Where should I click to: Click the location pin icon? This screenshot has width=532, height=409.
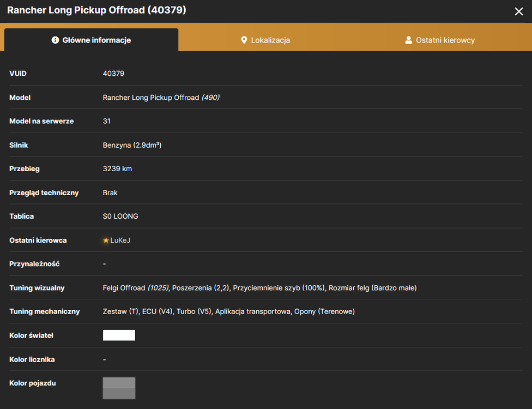pyautogui.click(x=244, y=40)
